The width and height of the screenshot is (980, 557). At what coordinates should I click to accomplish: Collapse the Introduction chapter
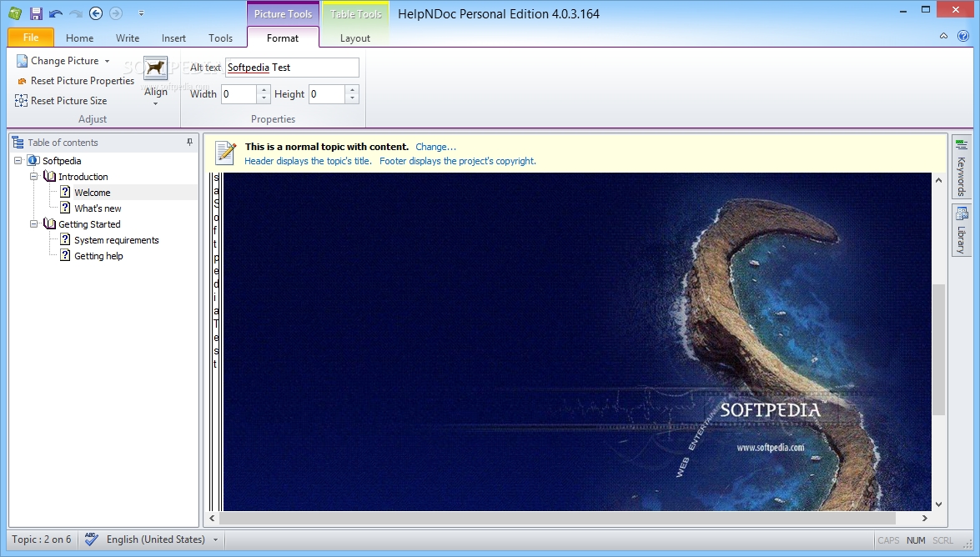(x=33, y=177)
